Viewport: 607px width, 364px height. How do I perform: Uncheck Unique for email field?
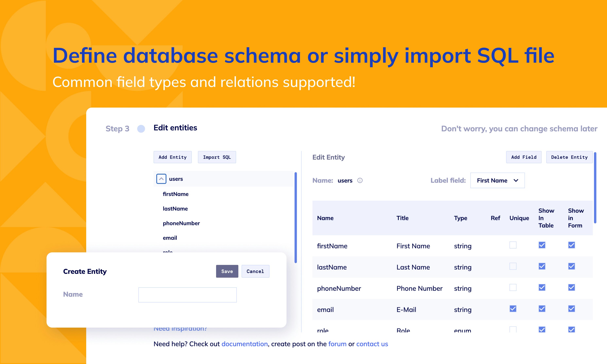[x=513, y=309]
